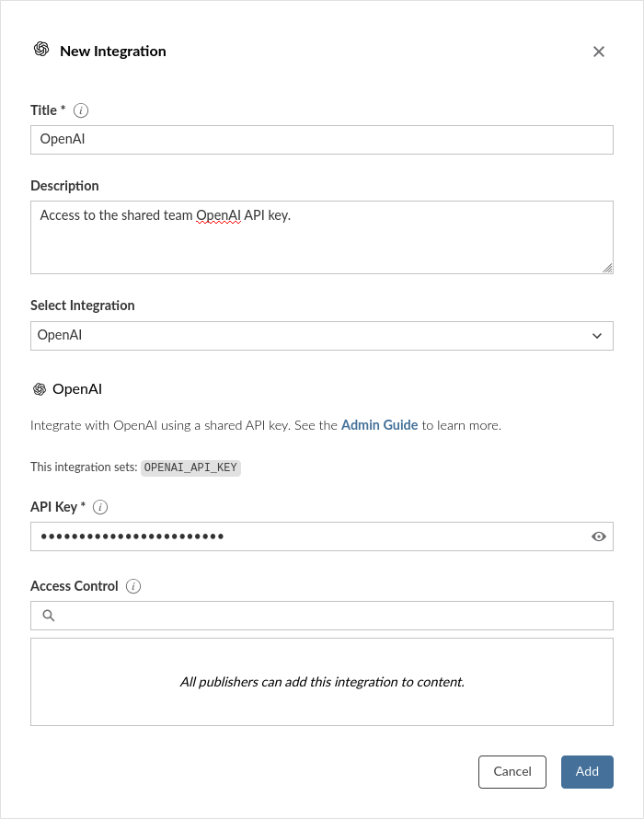Click the OpenAI logo beside New Integration
The image size is (644, 819).
(x=40, y=51)
